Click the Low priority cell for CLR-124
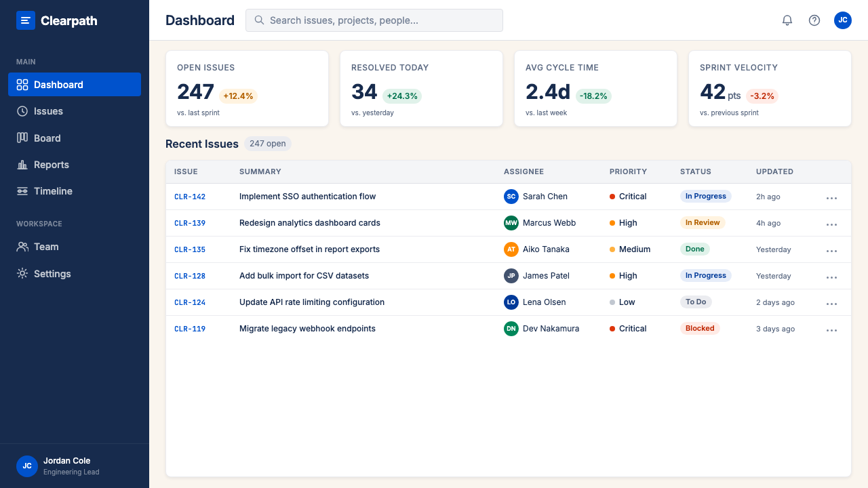The height and width of the screenshot is (488, 868). [x=623, y=302]
